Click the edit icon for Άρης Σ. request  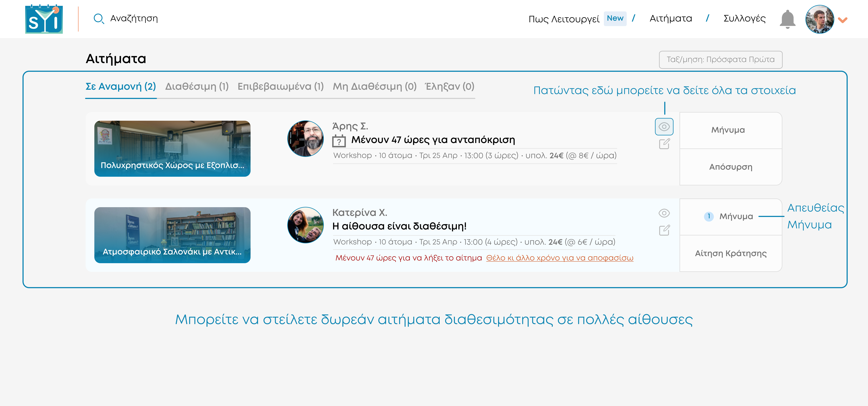click(x=664, y=144)
